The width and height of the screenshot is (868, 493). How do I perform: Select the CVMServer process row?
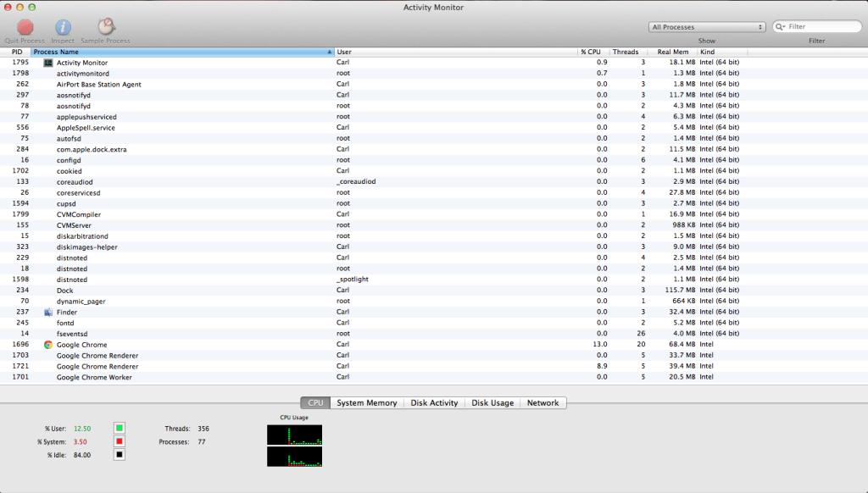point(434,225)
